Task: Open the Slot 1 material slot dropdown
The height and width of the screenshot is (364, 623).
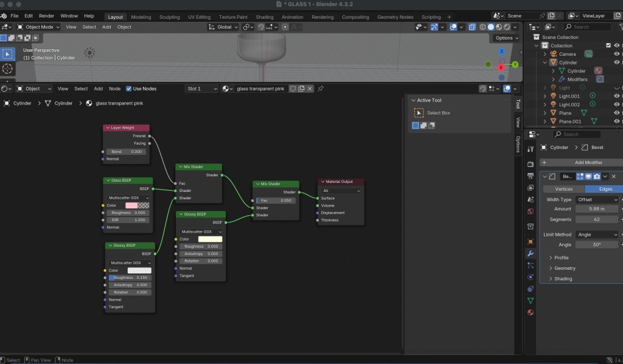Action: [x=202, y=89]
